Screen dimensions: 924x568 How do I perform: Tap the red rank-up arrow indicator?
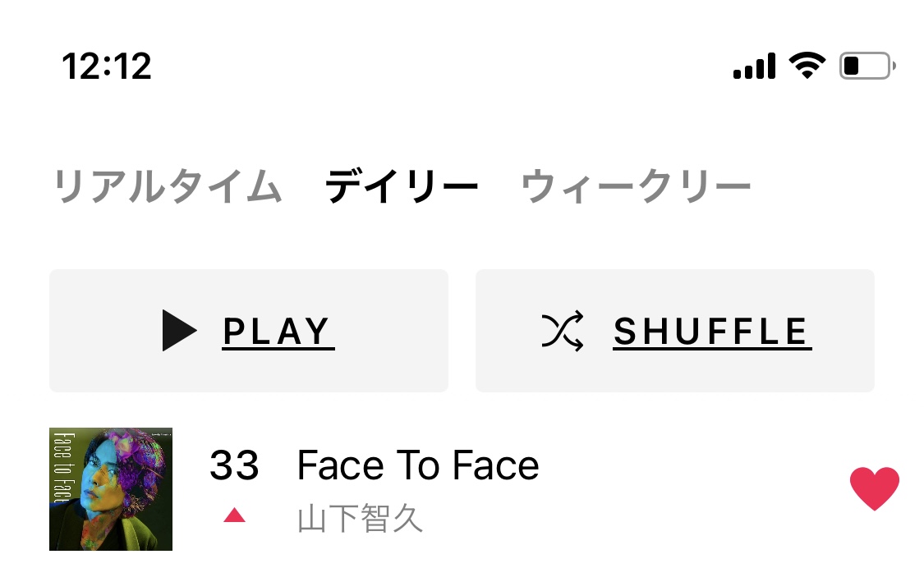pos(235,515)
